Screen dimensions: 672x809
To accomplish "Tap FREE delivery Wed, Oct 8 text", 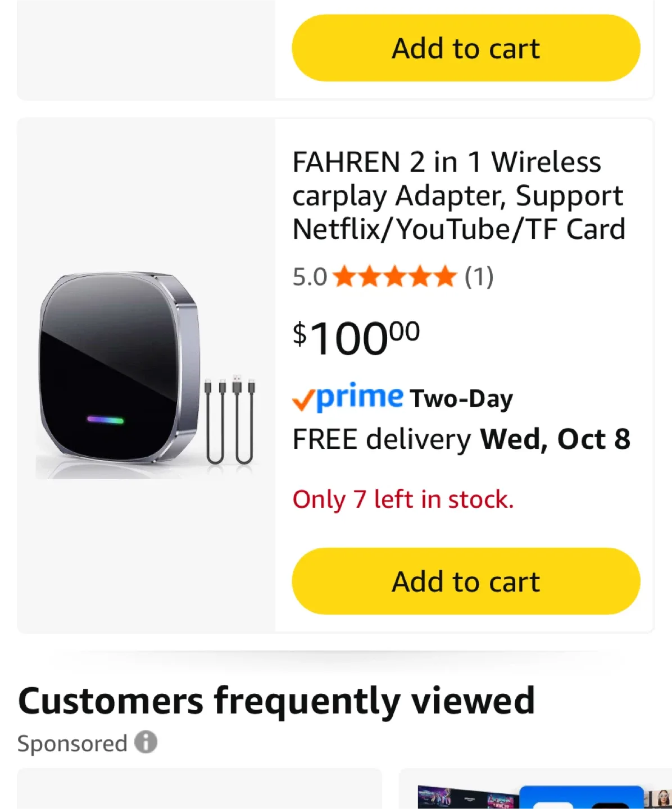I will 461,439.
